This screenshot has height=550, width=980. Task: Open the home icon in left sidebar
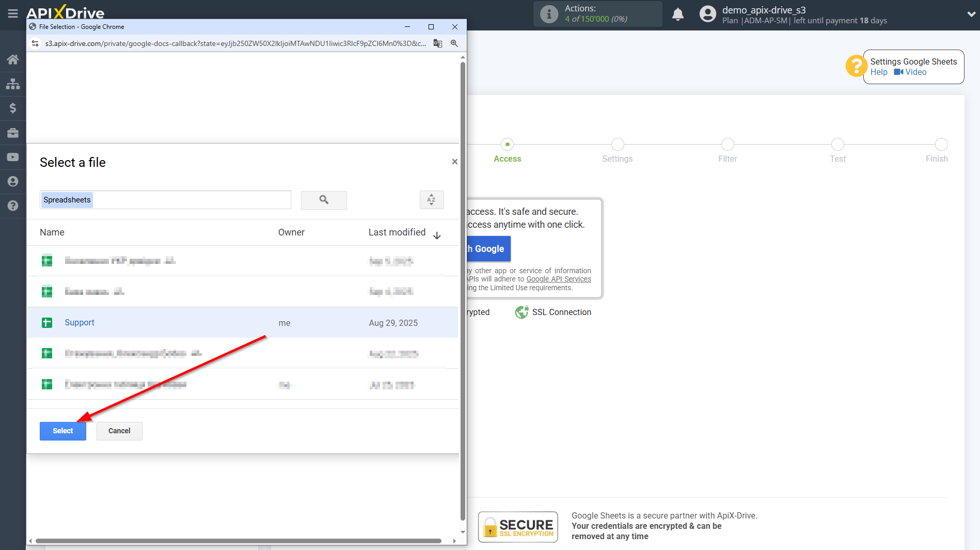[13, 59]
